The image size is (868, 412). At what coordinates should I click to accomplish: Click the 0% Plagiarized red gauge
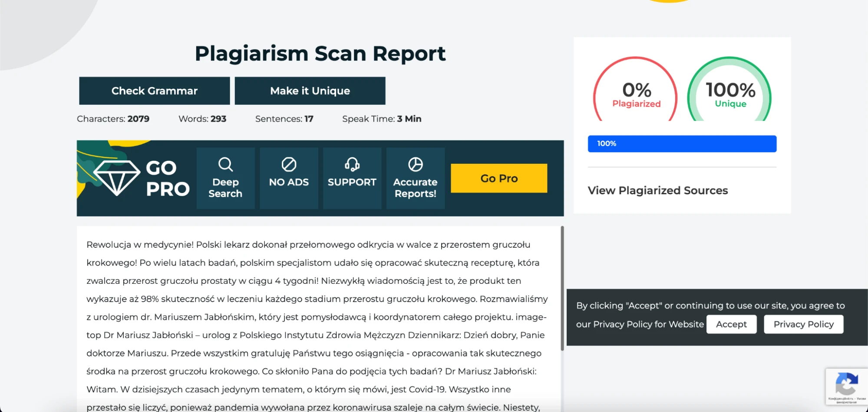point(635,89)
